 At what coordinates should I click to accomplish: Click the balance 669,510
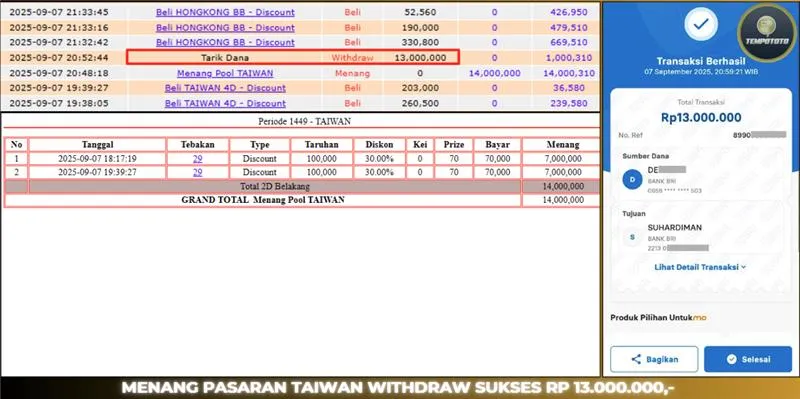[x=569, y=42]
